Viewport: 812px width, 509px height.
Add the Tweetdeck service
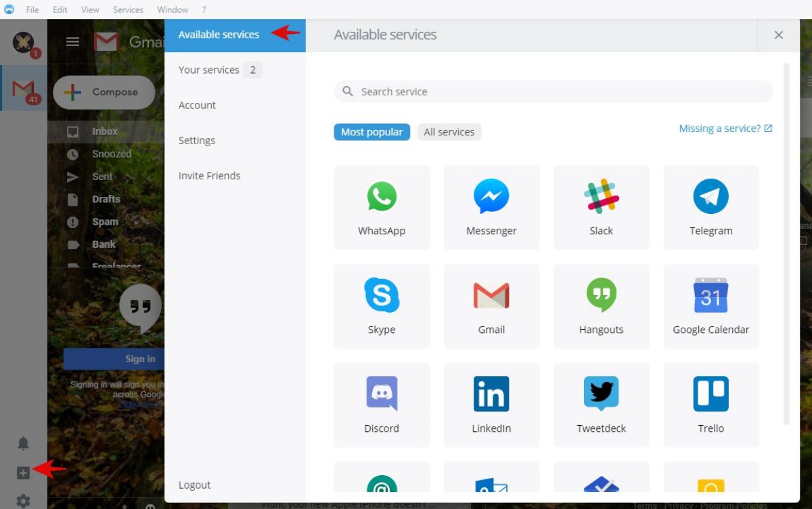601,405
